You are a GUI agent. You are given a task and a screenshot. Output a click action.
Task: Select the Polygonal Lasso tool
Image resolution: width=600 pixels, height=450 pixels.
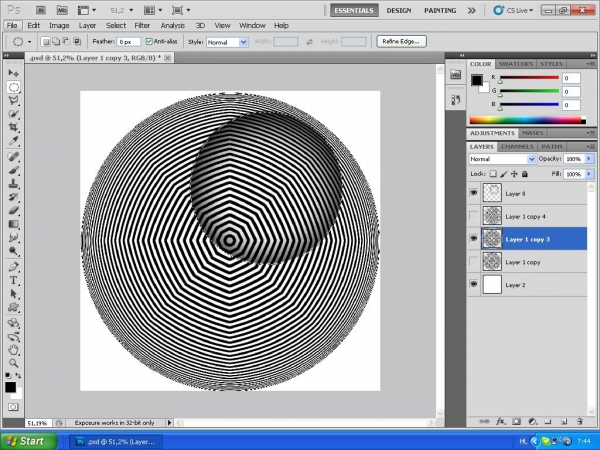[x=13, y=100]
